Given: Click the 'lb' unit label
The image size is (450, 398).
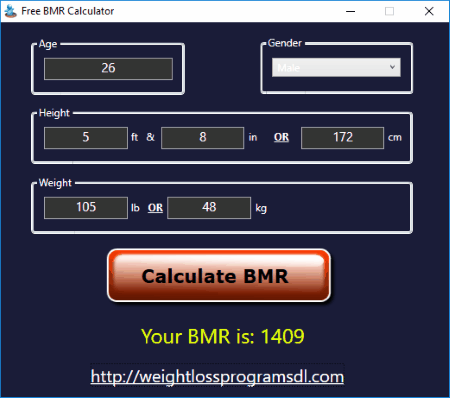Looking at the screenshot, I should pyautogui.click(x=135, y=208).
